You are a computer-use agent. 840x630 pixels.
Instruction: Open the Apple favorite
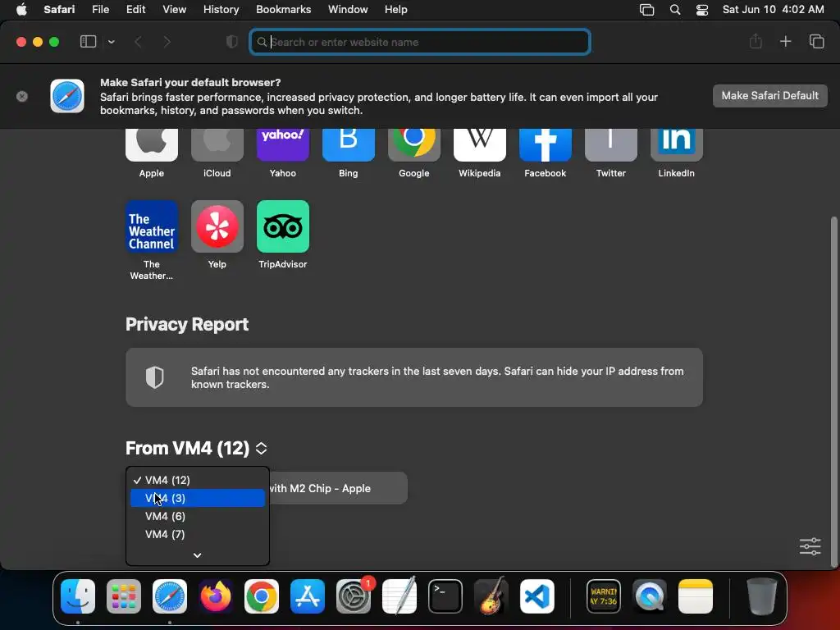pyautogui.click(x=152, y=153)
